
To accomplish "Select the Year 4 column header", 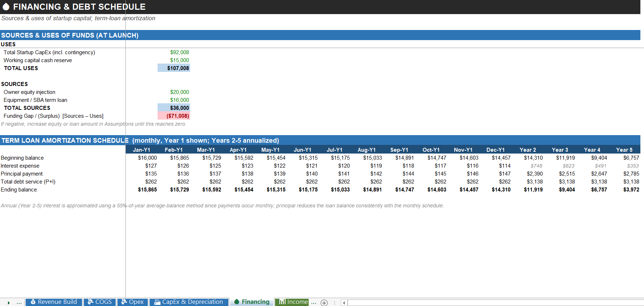I will (592, 150).
